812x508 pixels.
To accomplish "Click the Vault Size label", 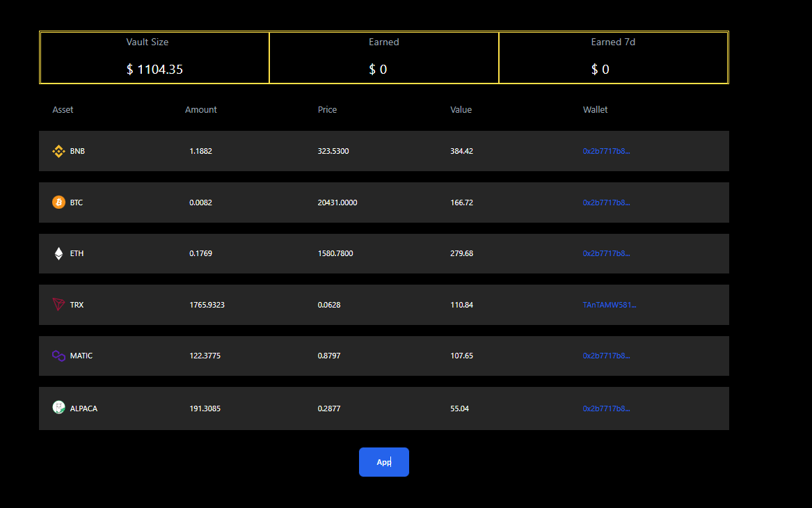I will pos(147,42).
